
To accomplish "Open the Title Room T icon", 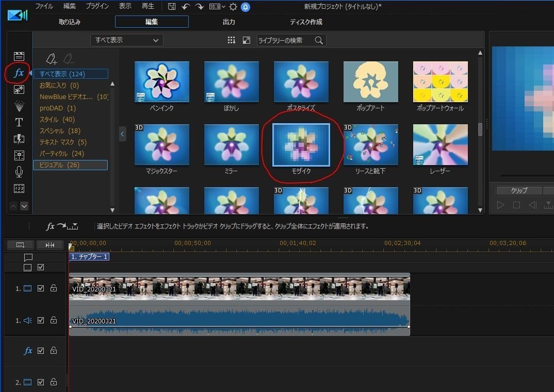I will [19, 122].
